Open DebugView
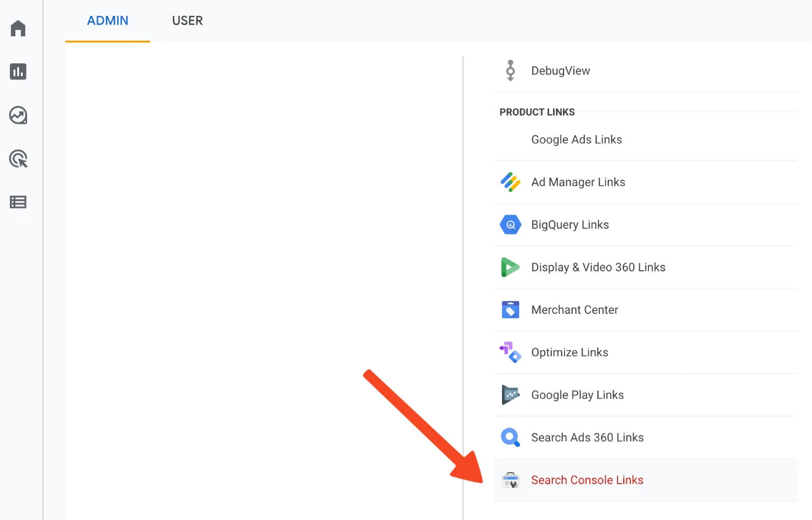The height and width of the screenshot is (520, 812). (645, 71)
